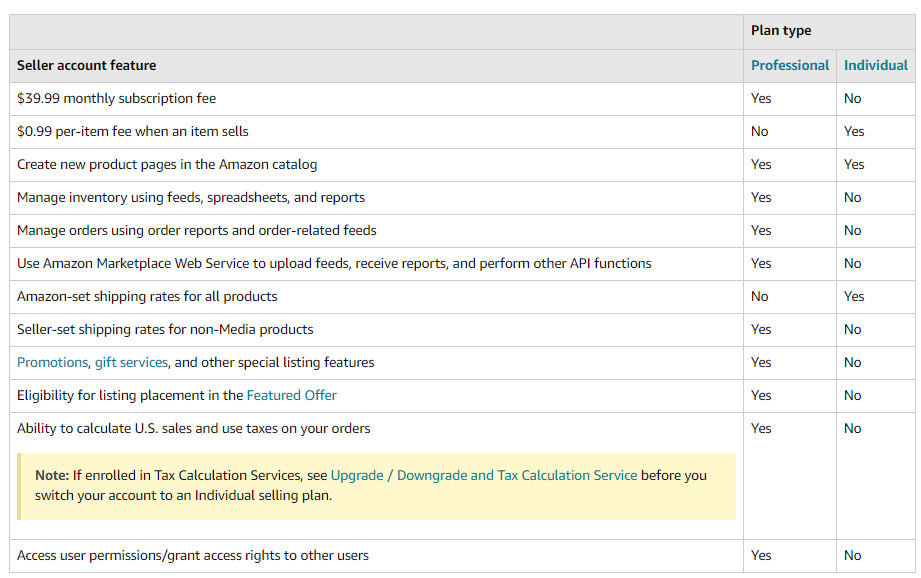The image size is (921, 578).
Task: Select 'Amazon-set shipping rates for all products' text
Action: (147, 296)
